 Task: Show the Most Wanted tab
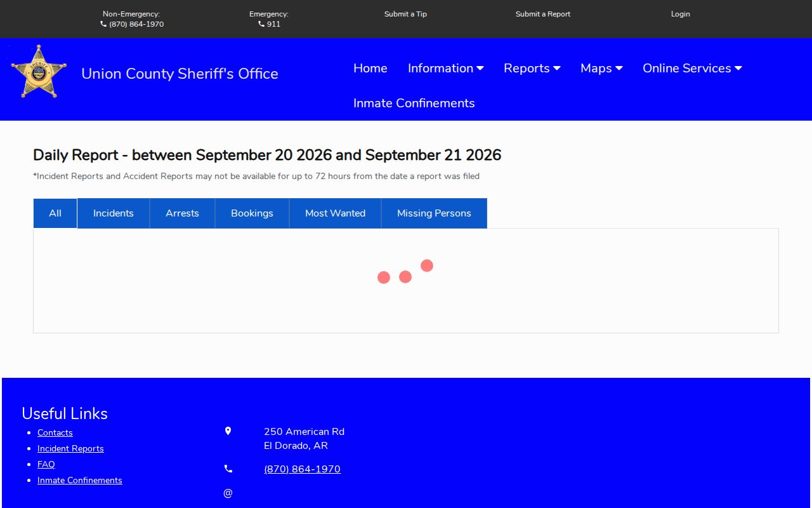(336, 213)
